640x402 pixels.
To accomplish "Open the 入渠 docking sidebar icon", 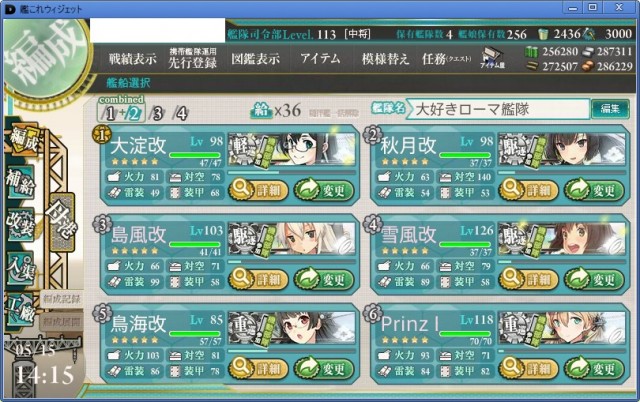I will pyautogui.click(x=20, y=268).
